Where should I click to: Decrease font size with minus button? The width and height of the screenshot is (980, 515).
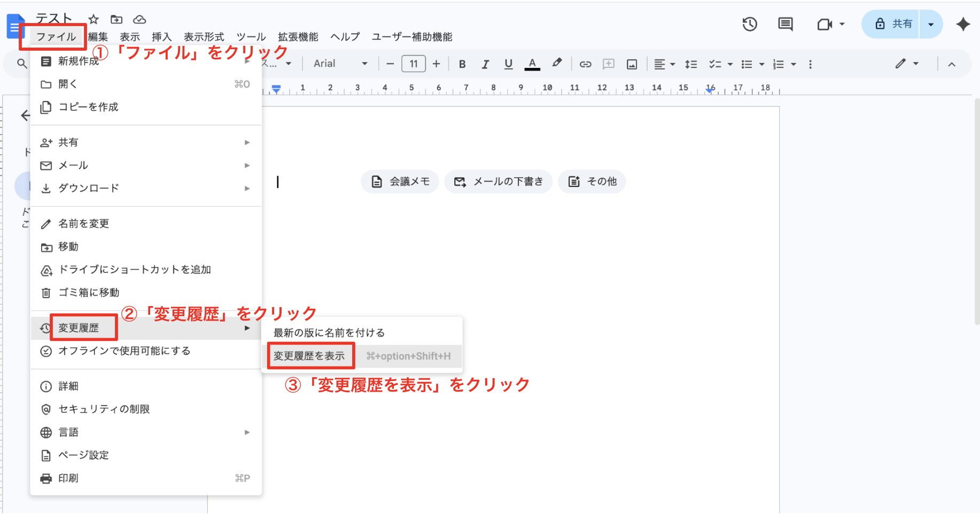[390, 64]
